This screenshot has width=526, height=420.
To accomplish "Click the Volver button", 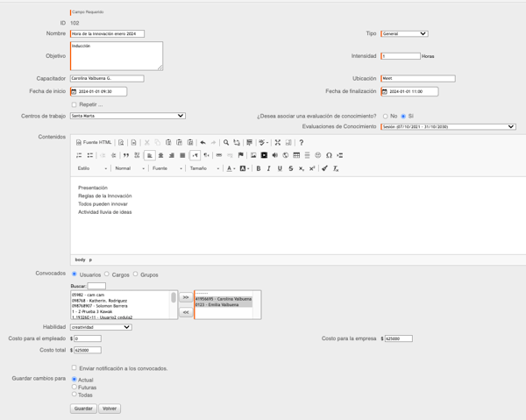I will point(110,409).
